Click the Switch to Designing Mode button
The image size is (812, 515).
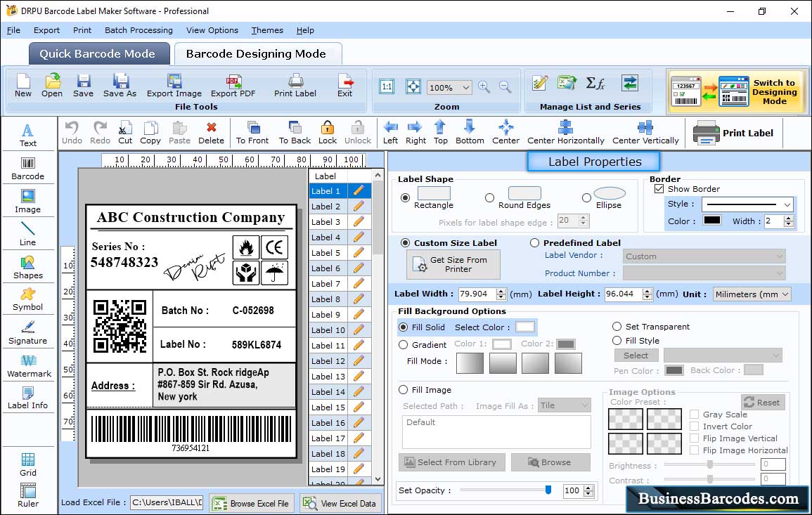(x=736, y=91)
